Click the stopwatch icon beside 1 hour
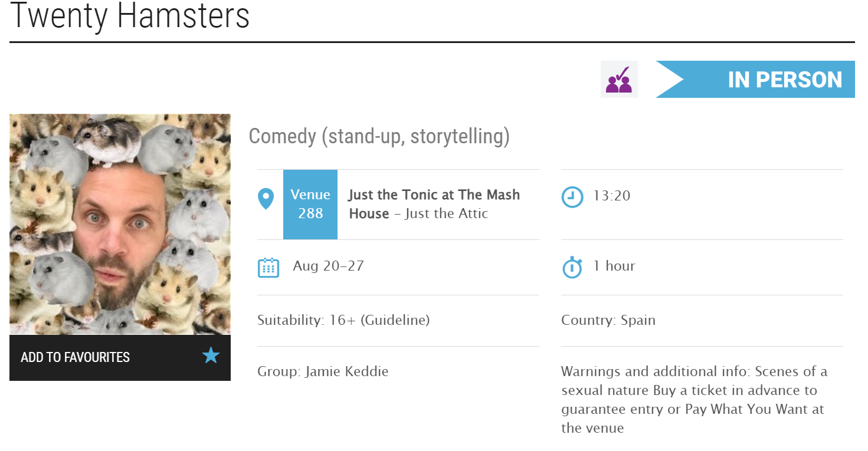The image size is (868, 451). coord(572,268)
